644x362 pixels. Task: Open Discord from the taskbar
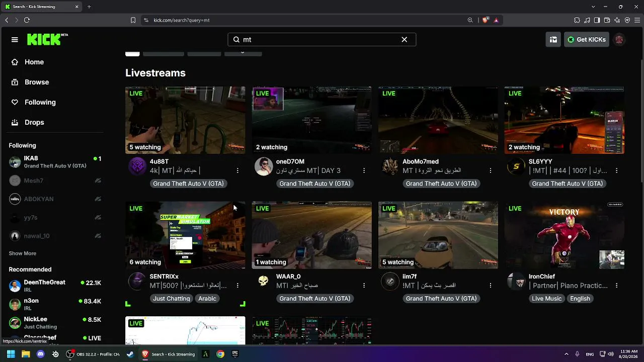41,354
